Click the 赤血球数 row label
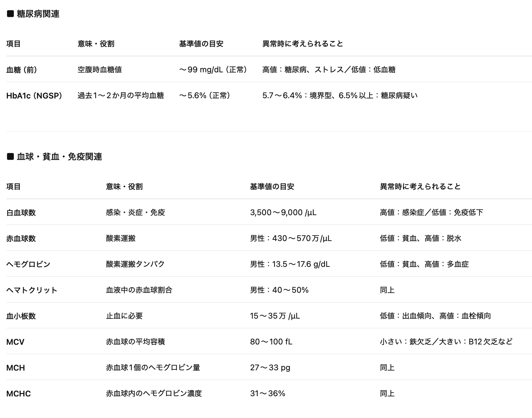532x418 pixels. pos(21,238)
